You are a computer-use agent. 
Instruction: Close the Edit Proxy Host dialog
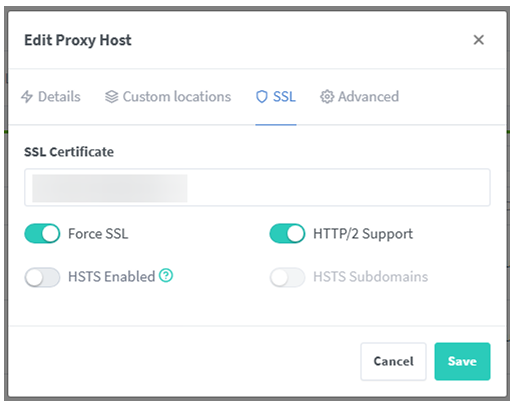point(479,40)
